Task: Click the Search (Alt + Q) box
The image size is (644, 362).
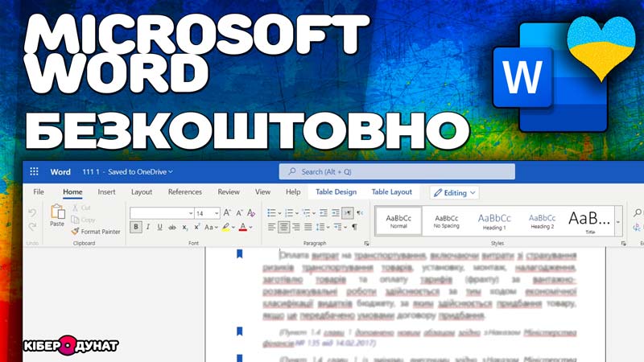Action: [x=397, y=171]
